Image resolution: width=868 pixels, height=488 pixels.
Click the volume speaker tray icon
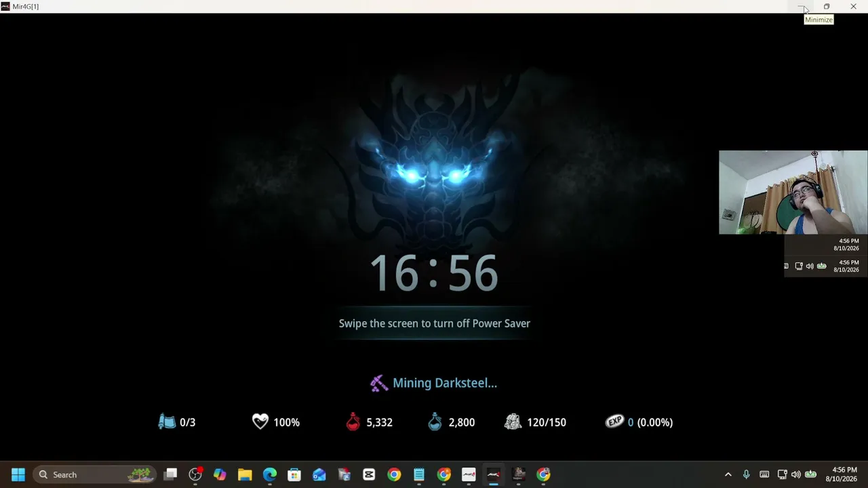point(795,474)
